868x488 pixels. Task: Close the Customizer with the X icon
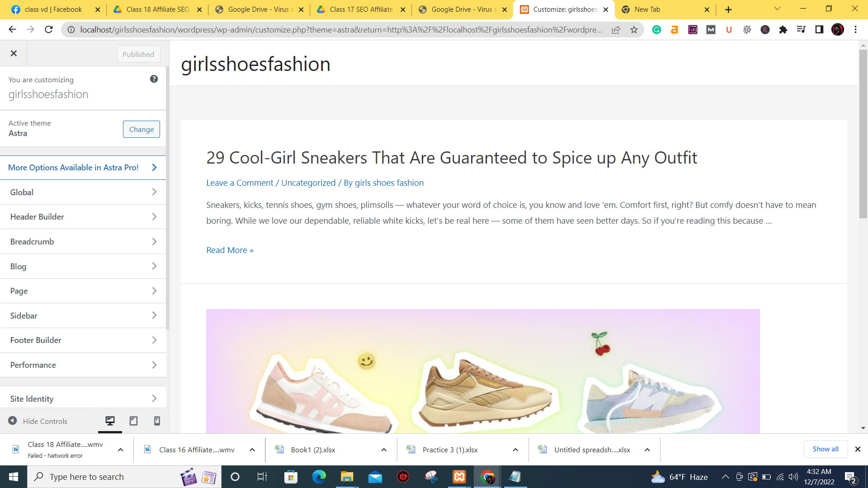coord(14,53)
